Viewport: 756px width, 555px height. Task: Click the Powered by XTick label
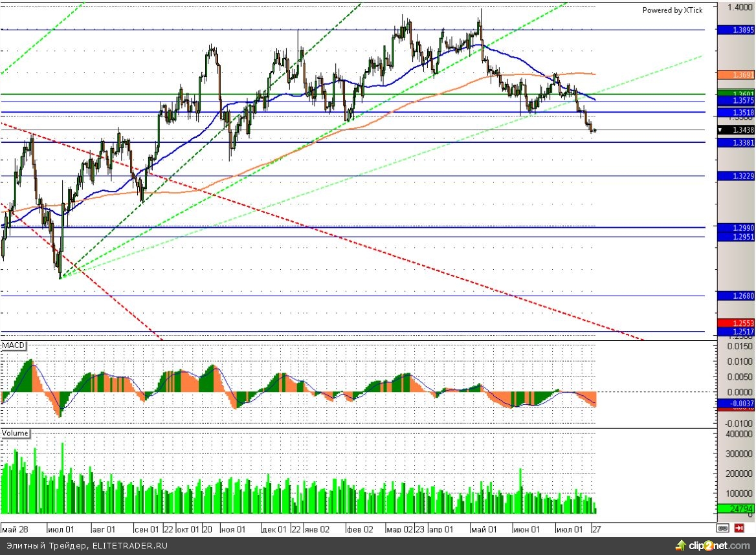pyautogui.click(x=672, y=10)
